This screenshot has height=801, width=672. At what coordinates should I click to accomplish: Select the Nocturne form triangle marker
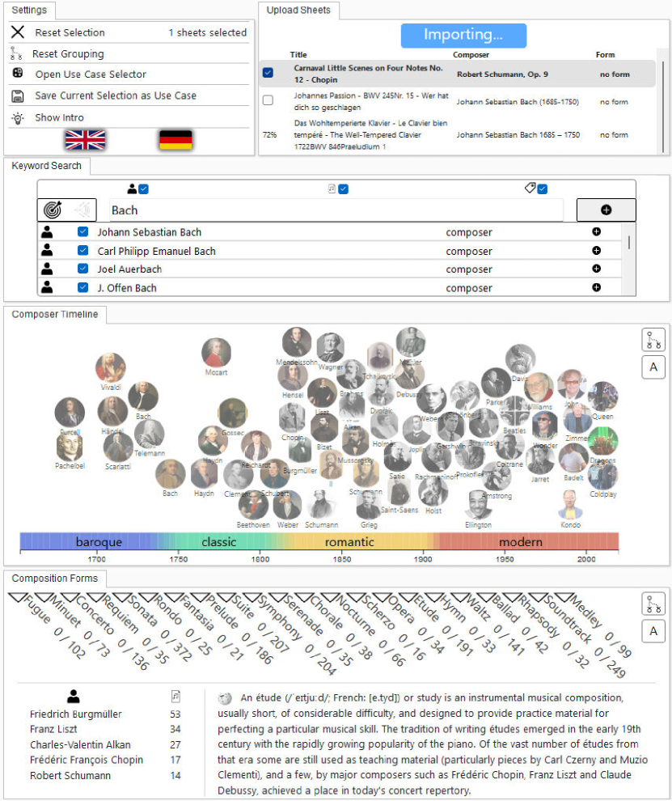[329, 597]
